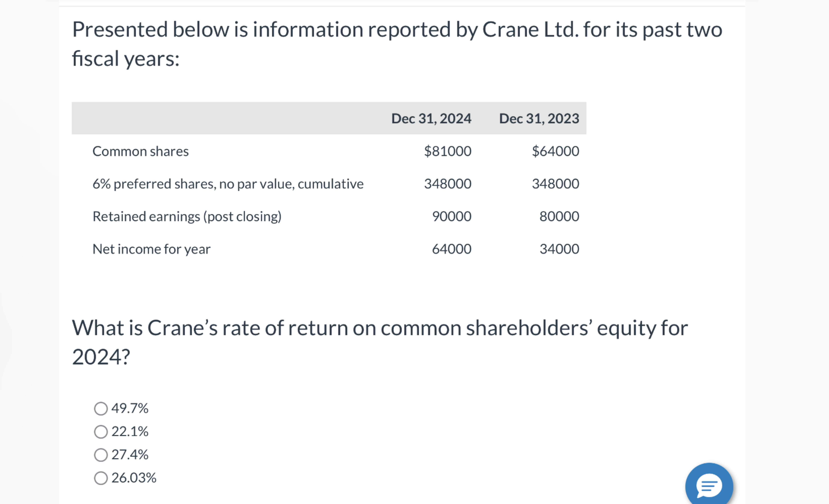Select the $81000 table value

pyautogui.click(x=447, y=151)
